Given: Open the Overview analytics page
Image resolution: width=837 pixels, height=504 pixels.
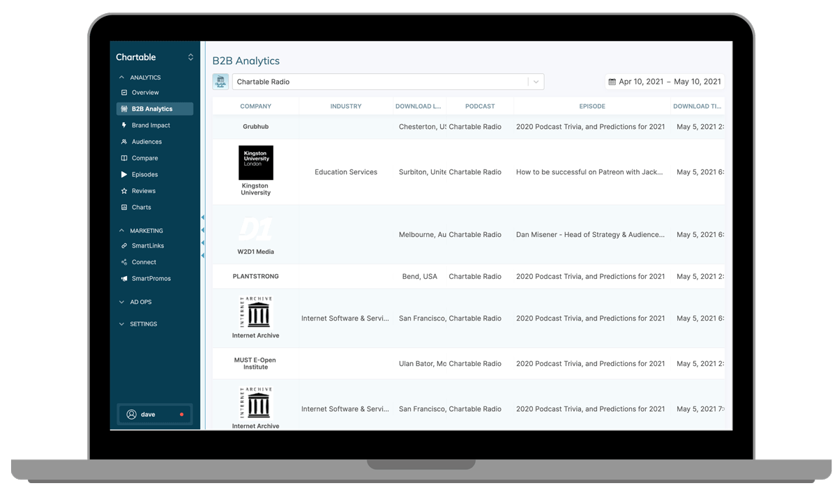Looking at the screenshot, I should pyautogui.click(x=145, y=93).
